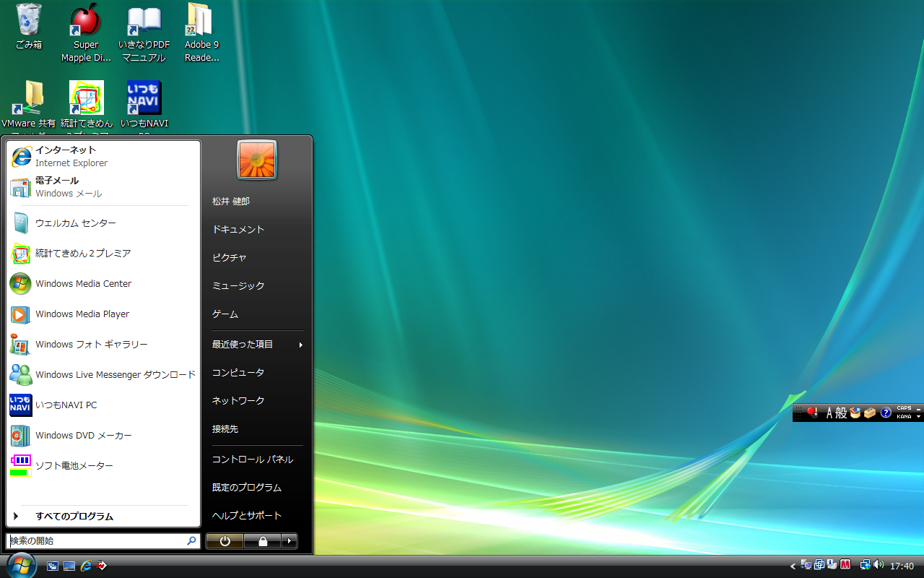Launch Internet Explorer from the Start menu
The width and height of the screenshot is (924, 578).
click(103, 156)
